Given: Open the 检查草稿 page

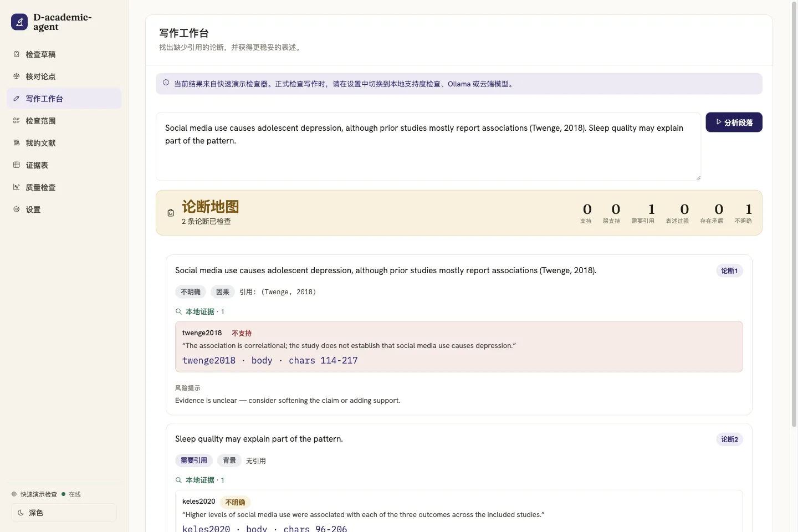Looking at the screenshot, I should point(64,54).
